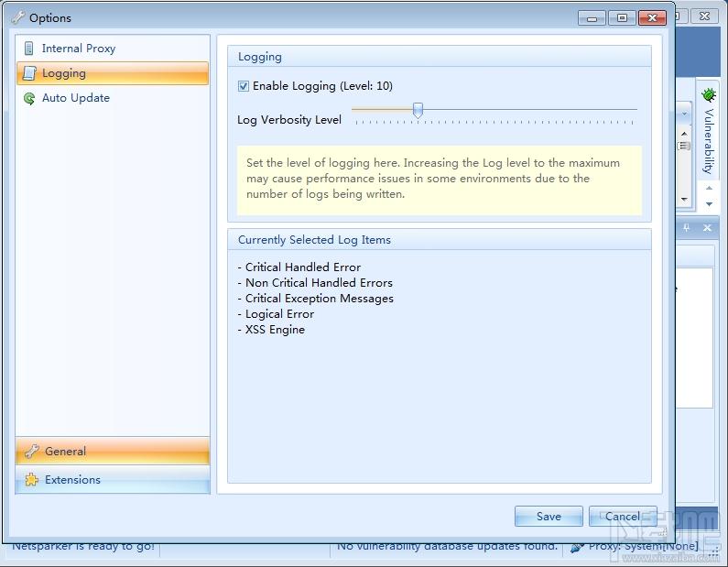Screen dimensions: 728x567
Task: Click the pin icon on background panel
Action: (686, 227)
